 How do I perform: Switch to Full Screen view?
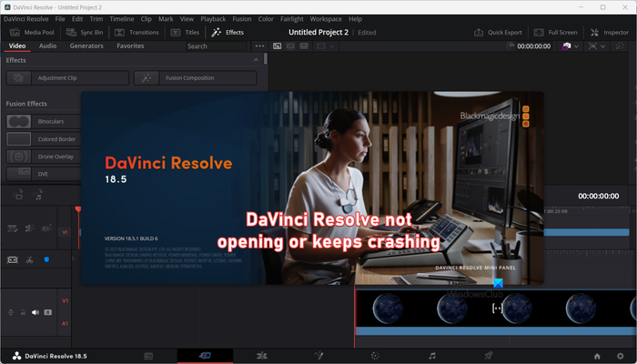555,33
